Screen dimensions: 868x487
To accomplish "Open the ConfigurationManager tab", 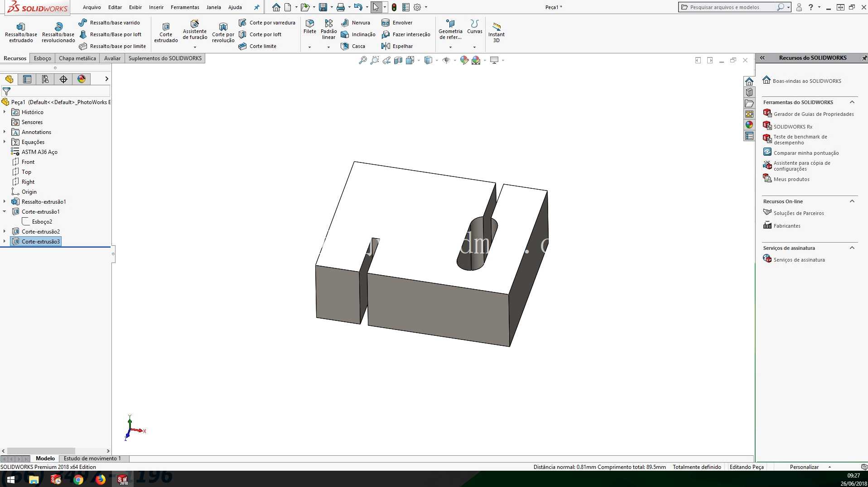I will (x=45, y=79).
